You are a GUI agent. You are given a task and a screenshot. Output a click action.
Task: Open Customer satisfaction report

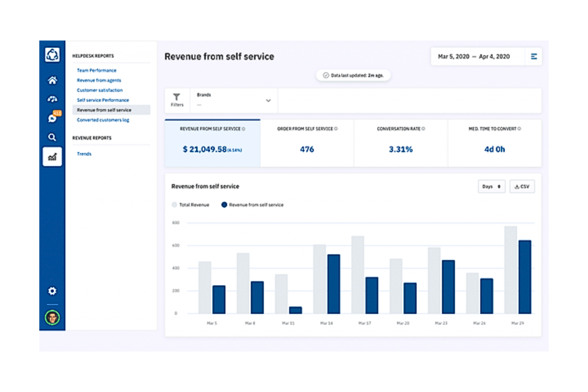pos(100,90)
